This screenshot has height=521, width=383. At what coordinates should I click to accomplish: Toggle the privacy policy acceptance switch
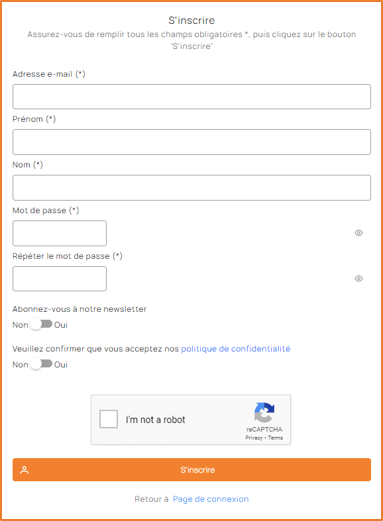[41, 364]
